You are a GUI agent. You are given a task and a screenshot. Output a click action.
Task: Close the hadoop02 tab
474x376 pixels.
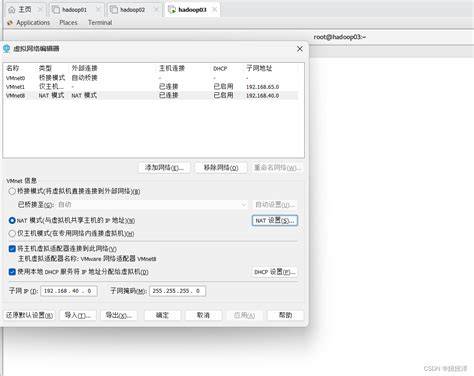[156, 10]
